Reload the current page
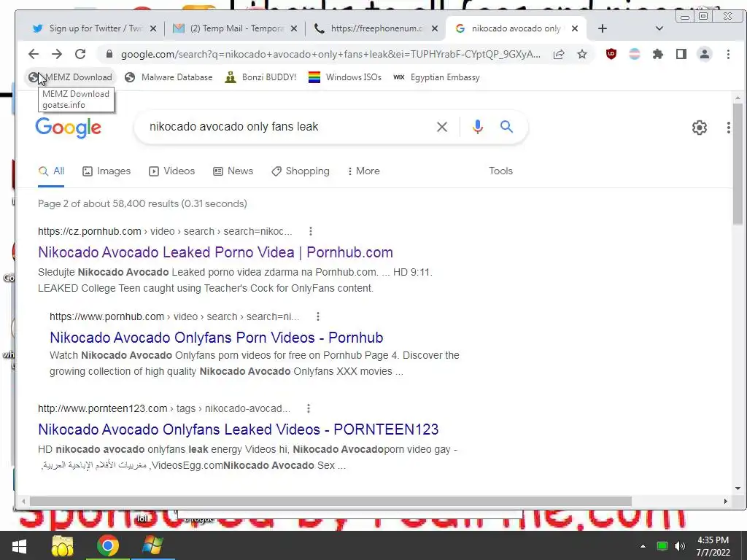 (x=80, y=54)
